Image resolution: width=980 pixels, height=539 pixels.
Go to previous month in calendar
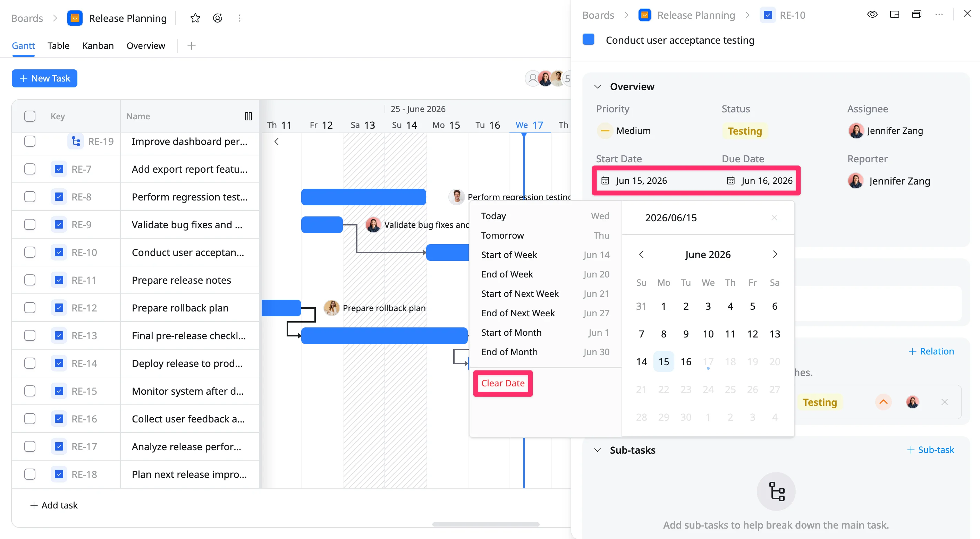641,254
